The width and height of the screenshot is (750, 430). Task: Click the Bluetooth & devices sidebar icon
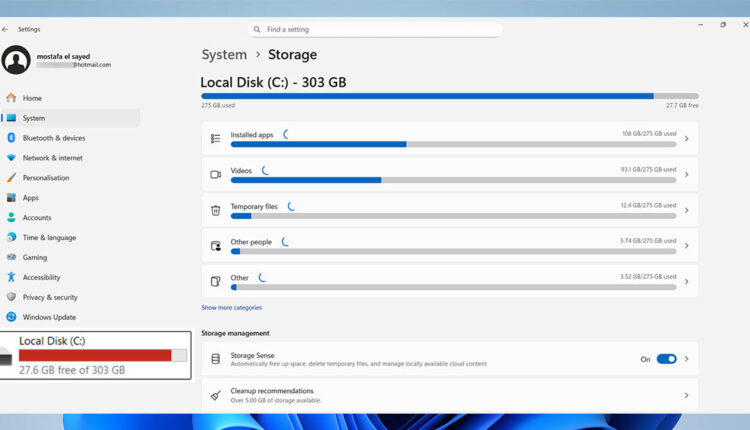click(x=11, y=138)
